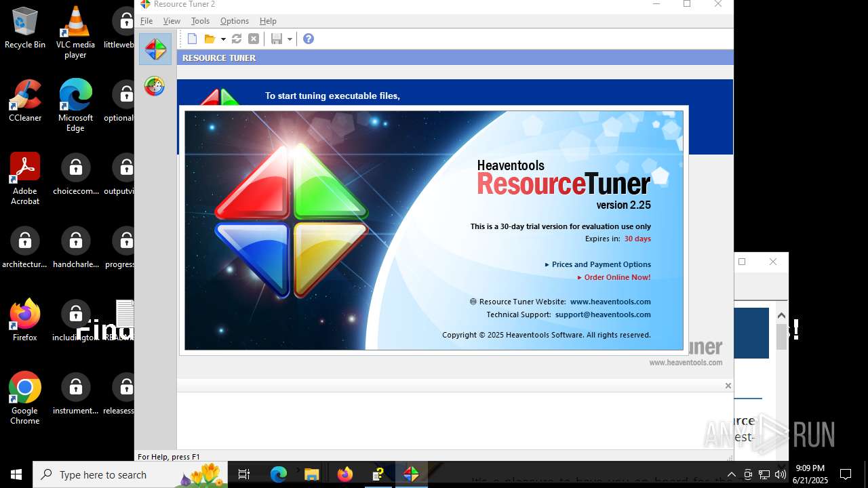Click the volume speaker tray icon
This screenshot has width=868, height=488.
coord(781,474)
